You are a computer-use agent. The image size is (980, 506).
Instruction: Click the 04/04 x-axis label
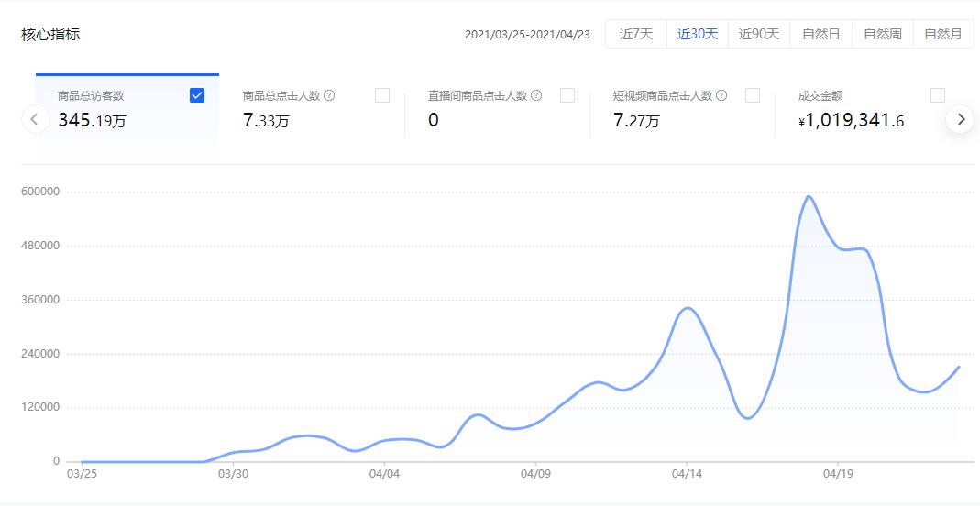click(384, 474)
